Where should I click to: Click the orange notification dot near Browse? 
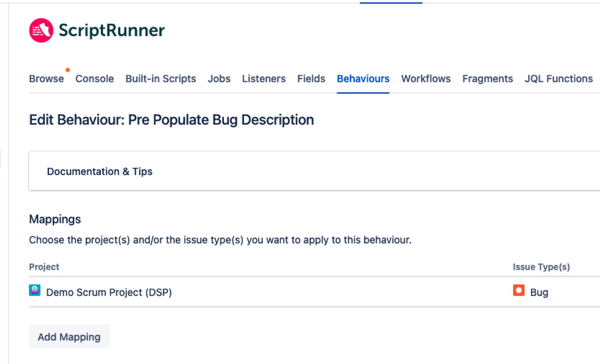point(68,70)
